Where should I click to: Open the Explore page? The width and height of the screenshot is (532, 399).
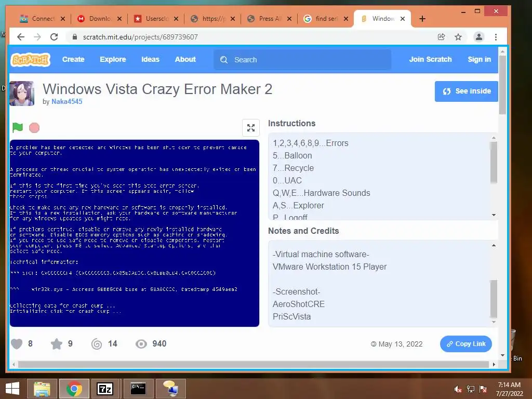[113, 59]
